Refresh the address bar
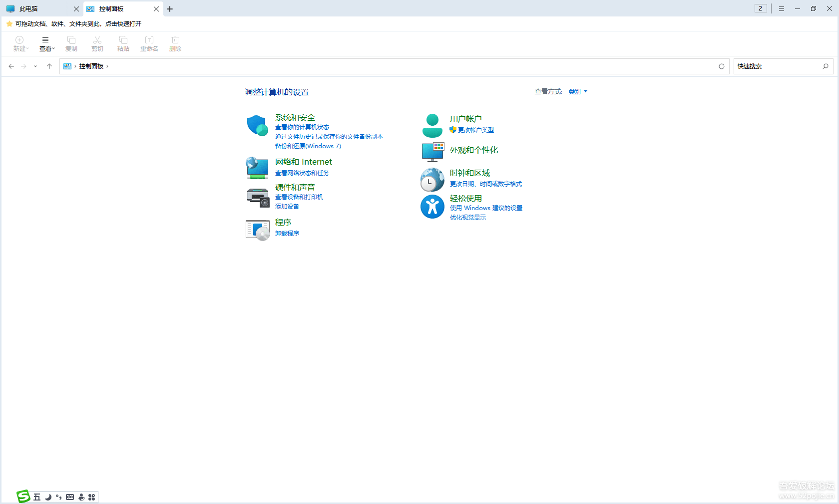This screenshot has height=504, width=839. [722, 66]
